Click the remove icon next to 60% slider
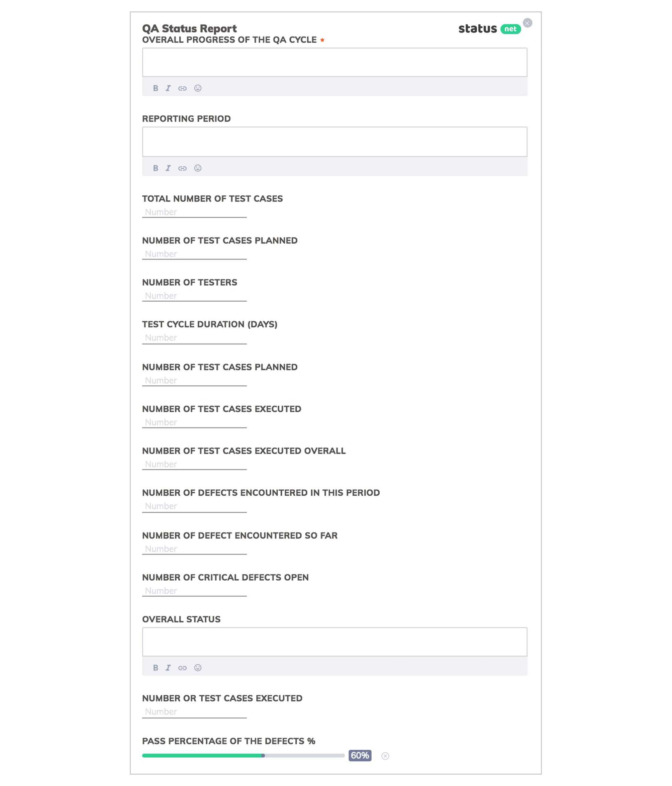The image size is (672, 786). tap(386, 755)
